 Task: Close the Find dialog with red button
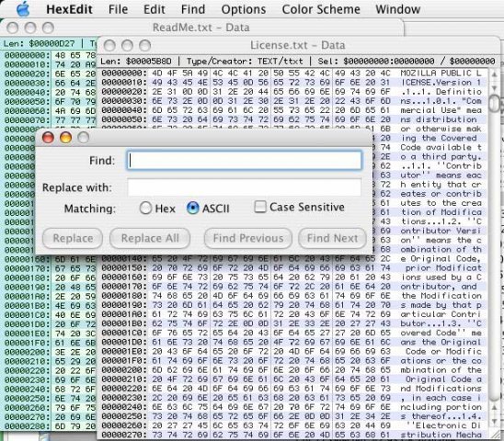pos(48,138)
